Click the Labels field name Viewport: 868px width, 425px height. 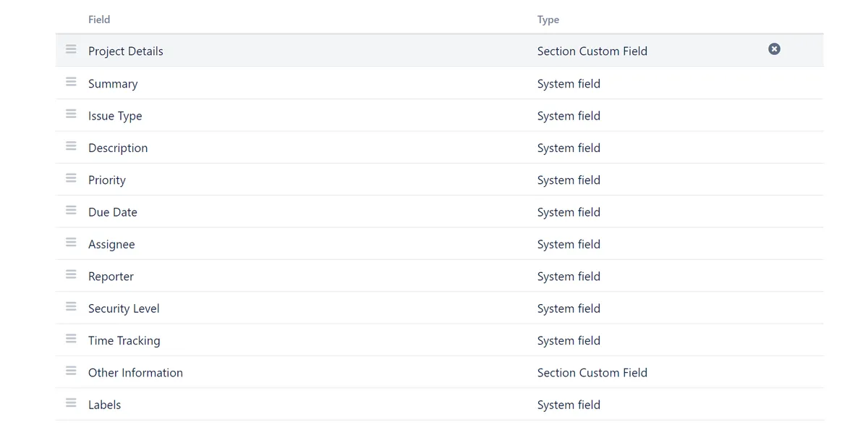click(105, 405)
